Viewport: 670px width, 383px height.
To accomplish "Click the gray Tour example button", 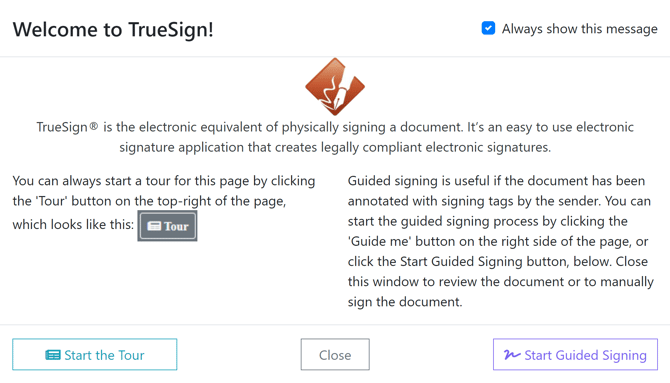I will [167, 226].
